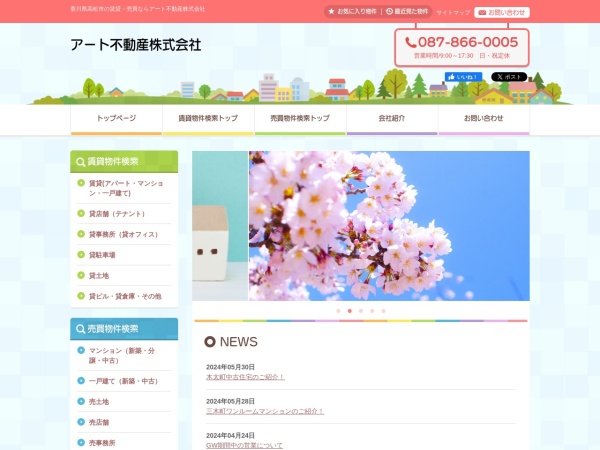Click the NEWS section heading
600x450 pixels.
coord(231,342)
